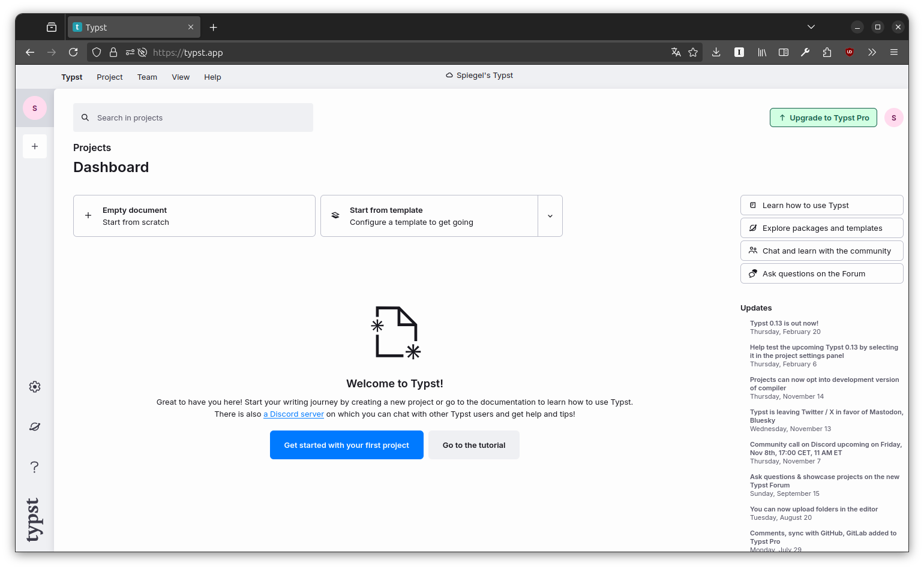Bookmark this page with star icon
924x569 pixels.
pos(693,52)
